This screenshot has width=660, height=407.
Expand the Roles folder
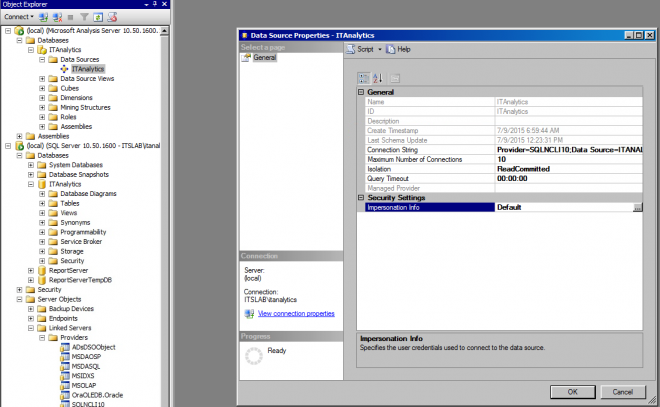tap(42, 117)
